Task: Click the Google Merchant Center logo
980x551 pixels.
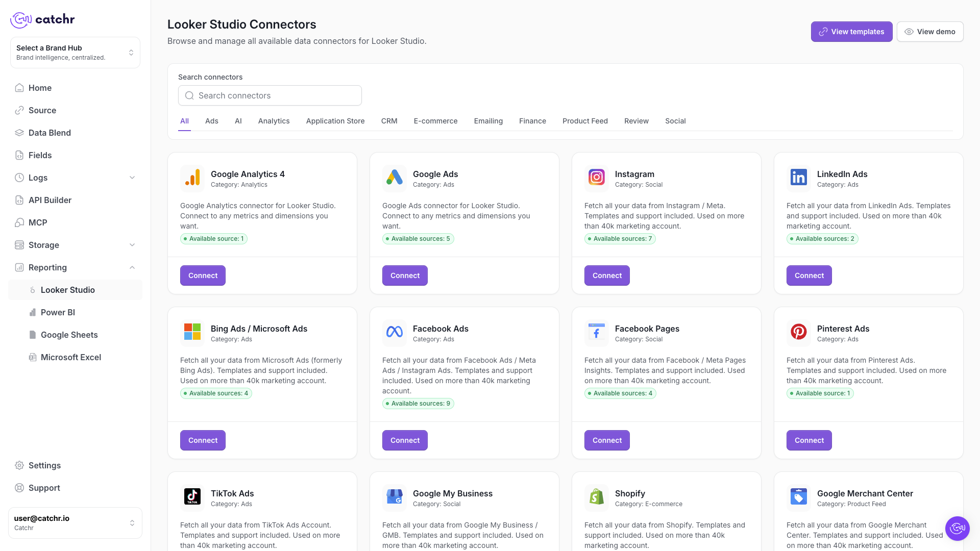Action: [799, 497]
